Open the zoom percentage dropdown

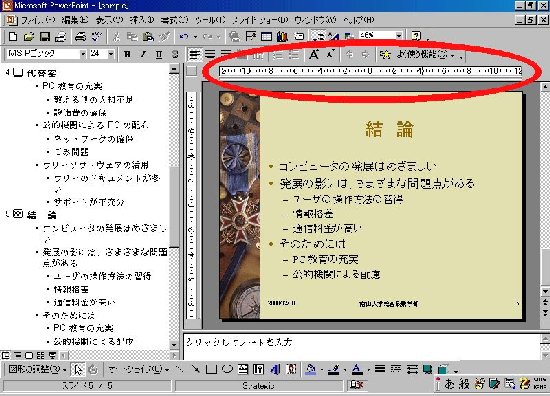tap(399, 35)
